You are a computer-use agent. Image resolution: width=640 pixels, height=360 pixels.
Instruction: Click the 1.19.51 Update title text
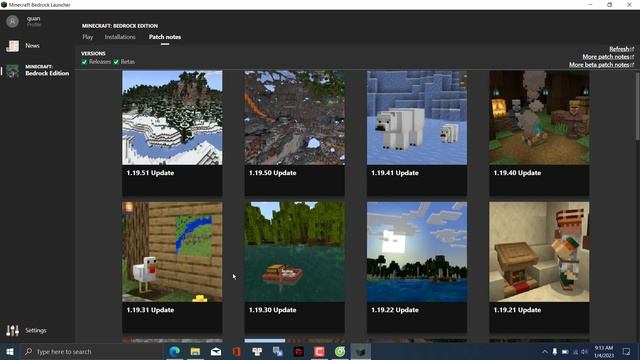(150, 173)
